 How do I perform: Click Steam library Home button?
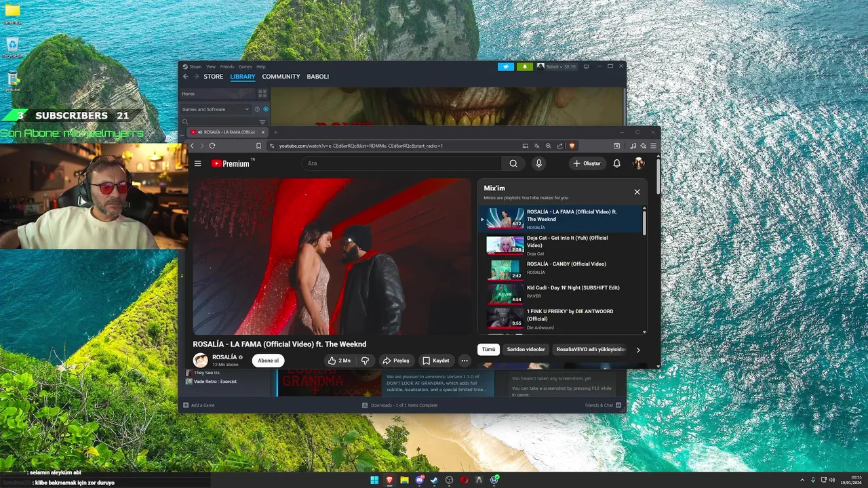coord(218,94)
